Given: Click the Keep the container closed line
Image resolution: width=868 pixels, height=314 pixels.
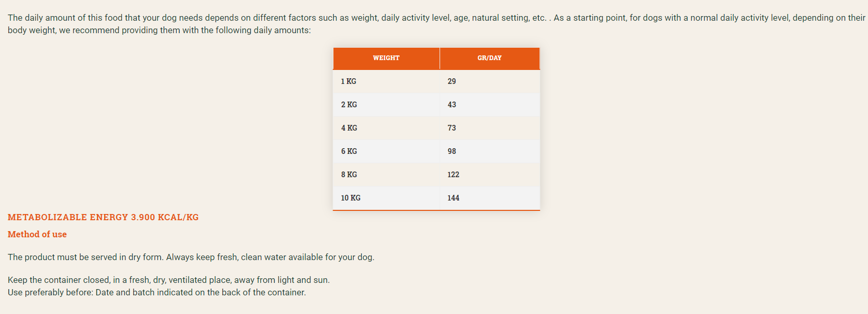Looking at the screenshot, I should (168, 280).
